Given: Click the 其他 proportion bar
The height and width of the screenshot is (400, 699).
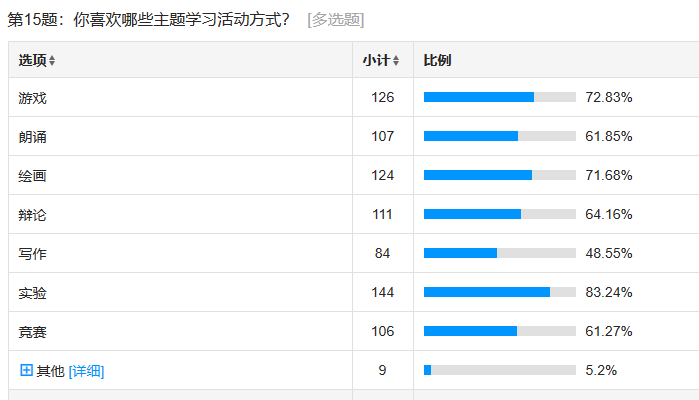Looking at the screenshot, I should [500, 370].
